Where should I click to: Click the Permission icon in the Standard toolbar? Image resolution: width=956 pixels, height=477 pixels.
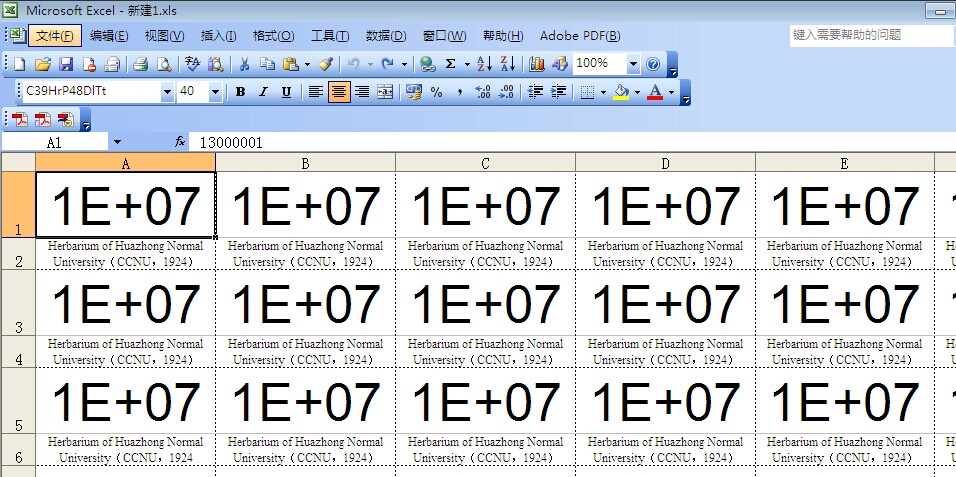[x=89, y=64]
